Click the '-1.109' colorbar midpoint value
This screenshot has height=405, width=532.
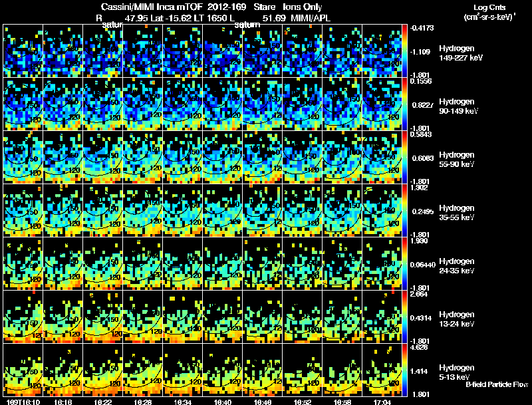point(420,52)
